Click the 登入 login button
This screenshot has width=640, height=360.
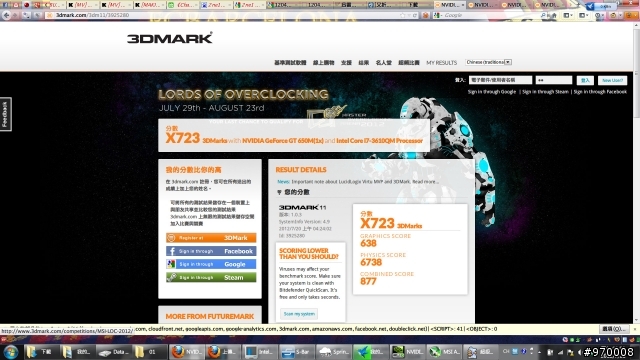click(585, 80)
